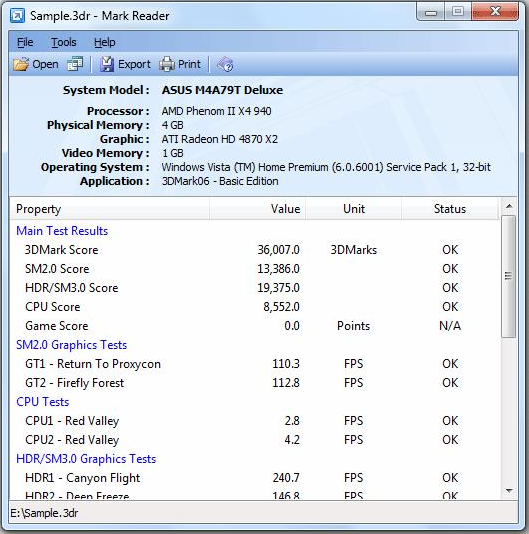529x534 pixels.
Task: Click the 240.7 value cell
Action: coord(286,478)
